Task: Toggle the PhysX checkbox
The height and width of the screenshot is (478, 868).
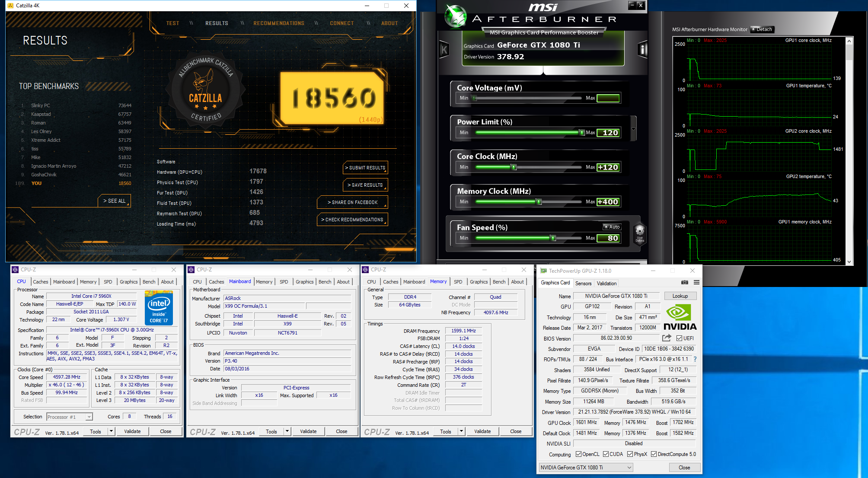Action: tap(630, 454)
